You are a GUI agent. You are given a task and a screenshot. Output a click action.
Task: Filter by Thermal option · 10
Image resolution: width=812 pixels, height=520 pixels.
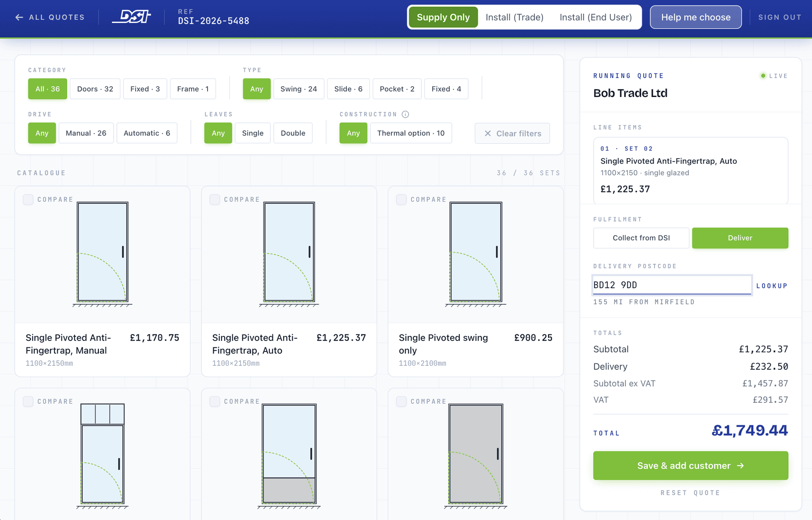pos(411,133)
